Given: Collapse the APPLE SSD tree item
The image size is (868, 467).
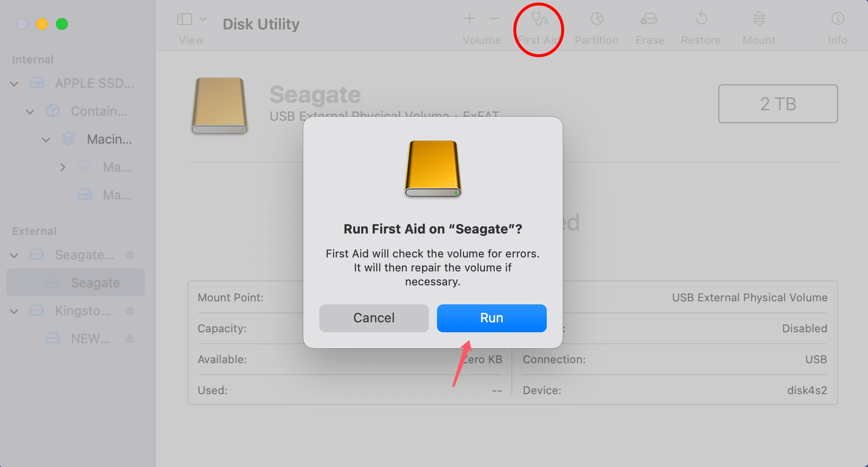Looking at the screenshot, I should click(14, 83).
